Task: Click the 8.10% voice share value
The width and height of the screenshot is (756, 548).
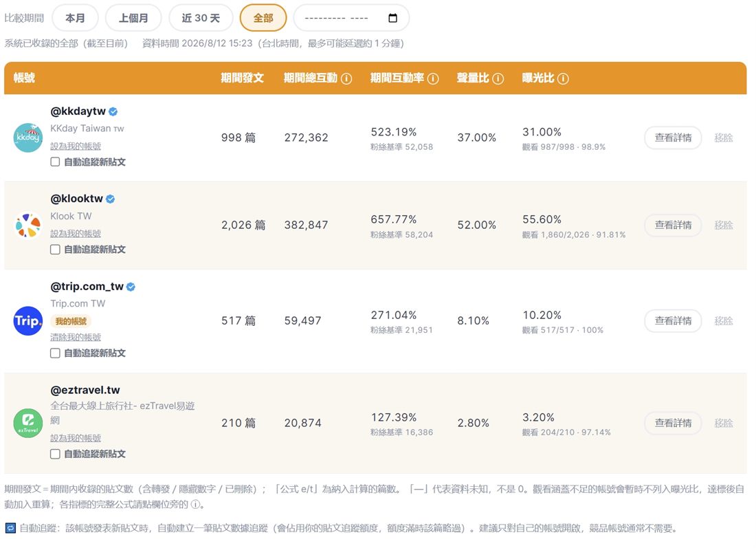Action: 473,321
